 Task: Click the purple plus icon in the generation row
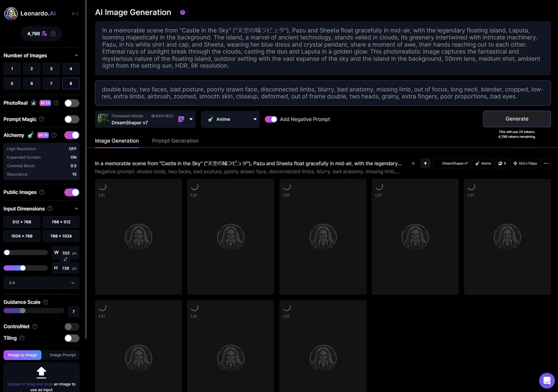413,163
